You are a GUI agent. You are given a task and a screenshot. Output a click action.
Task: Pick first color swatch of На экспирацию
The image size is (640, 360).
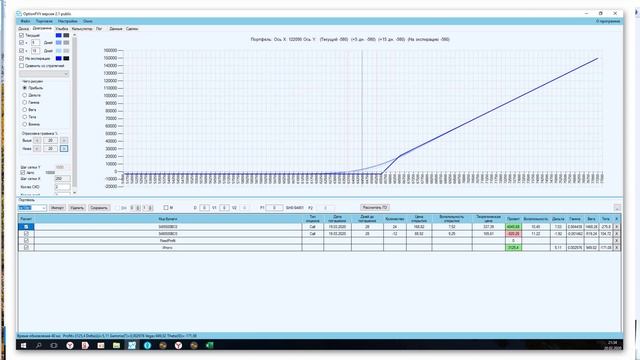point(59,58)
